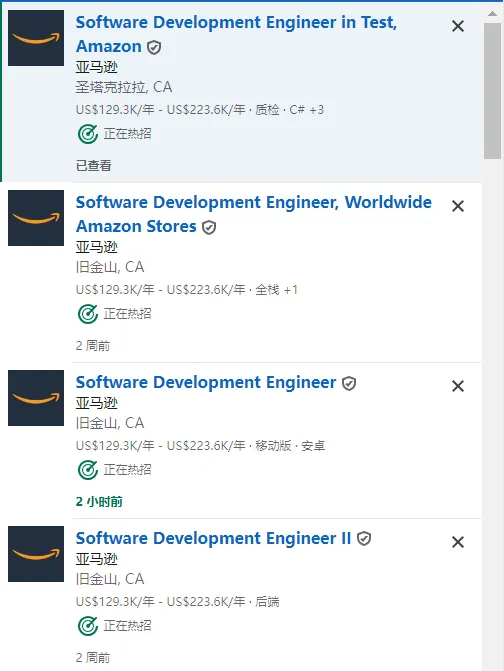Click 正在热招 target icon in Engineer II listing
The image size is (504, 671).
coord(88,626)
